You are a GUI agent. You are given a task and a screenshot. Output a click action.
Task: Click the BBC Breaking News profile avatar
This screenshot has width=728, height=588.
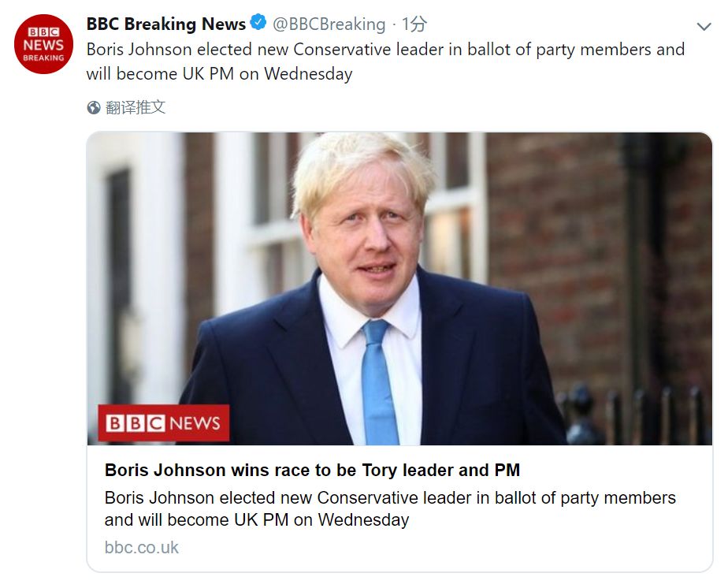point(44,44)
